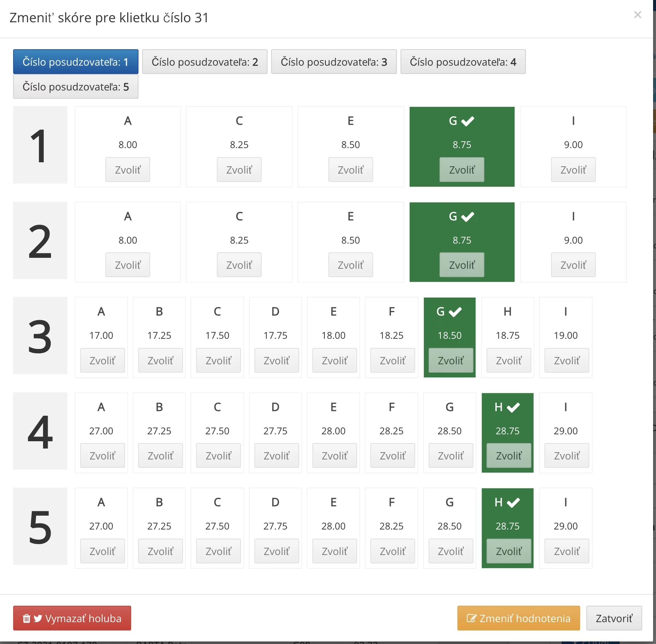Viewport: 656px width, 644px height.
Task: Close the score dialog with X icon
Action: pyautogui.click(x=637, y=15)
